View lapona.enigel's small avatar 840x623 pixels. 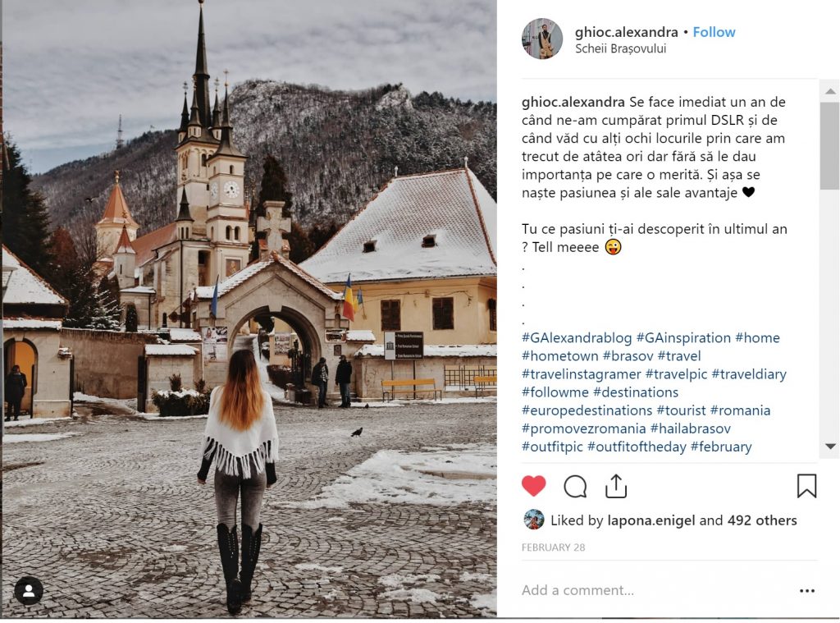[x=533, y=520]
